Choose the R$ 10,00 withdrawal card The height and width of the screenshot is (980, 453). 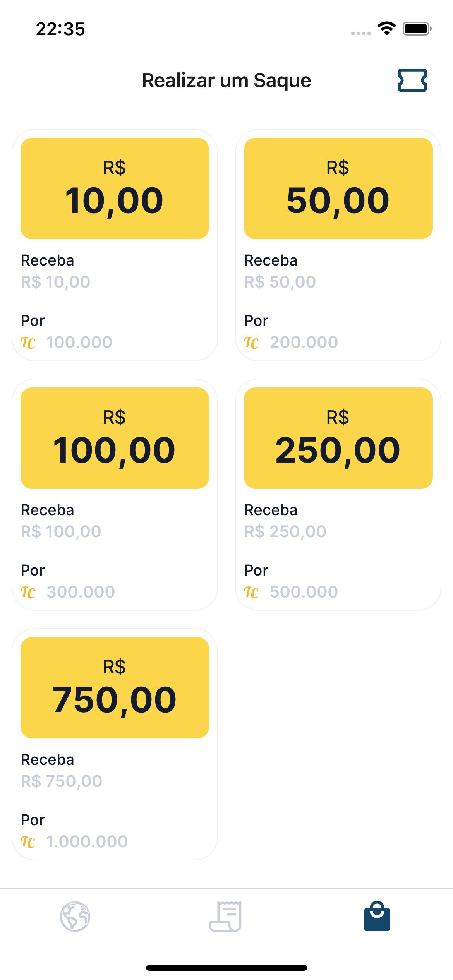(x=115, y=245)
